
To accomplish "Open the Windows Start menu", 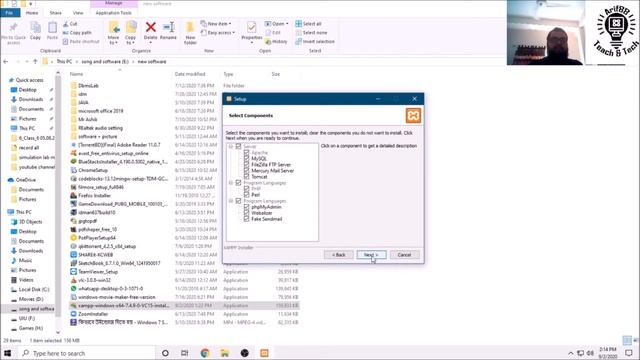I will [x=8, y=353].
